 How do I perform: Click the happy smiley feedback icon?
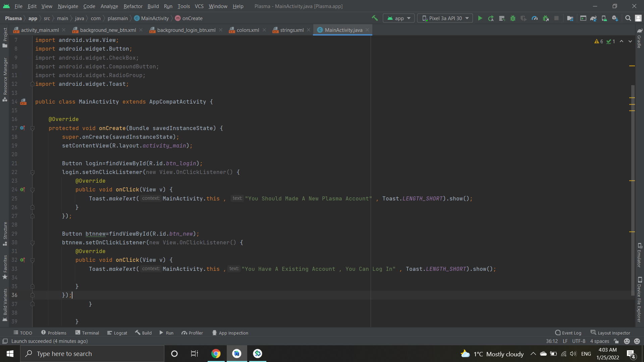pyautogui.click(x=627, y=341)
